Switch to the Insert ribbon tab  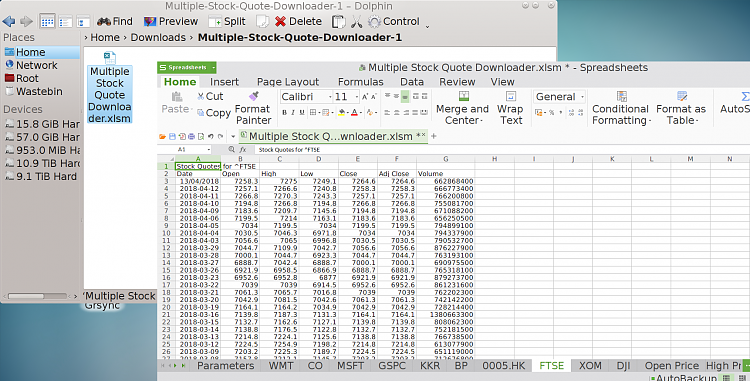224,82
